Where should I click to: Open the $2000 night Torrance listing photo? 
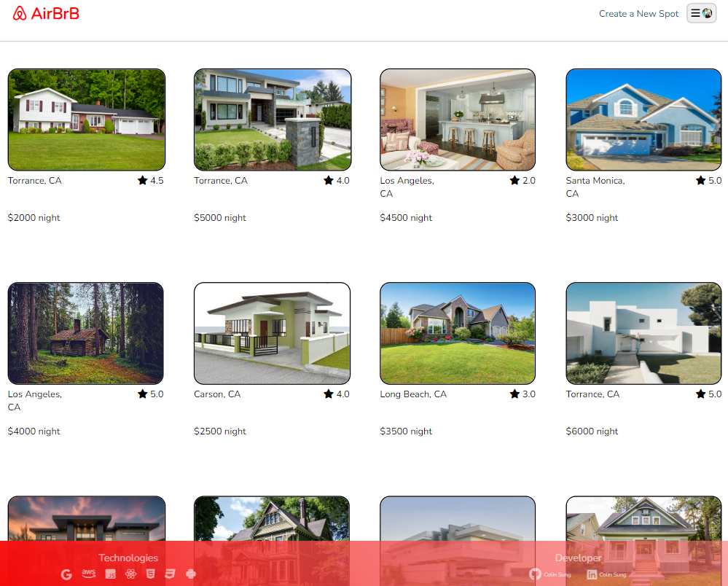coord(86,120)
